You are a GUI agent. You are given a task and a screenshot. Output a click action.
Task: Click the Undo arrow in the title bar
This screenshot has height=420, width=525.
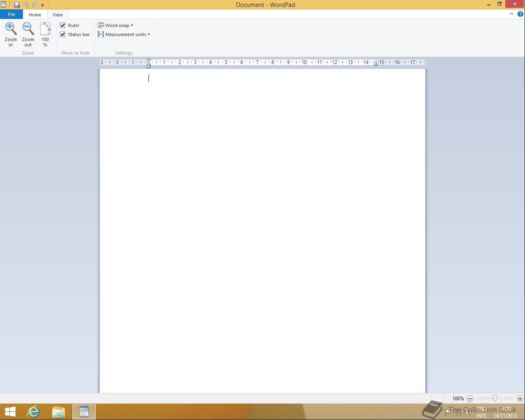click(26, 5)
